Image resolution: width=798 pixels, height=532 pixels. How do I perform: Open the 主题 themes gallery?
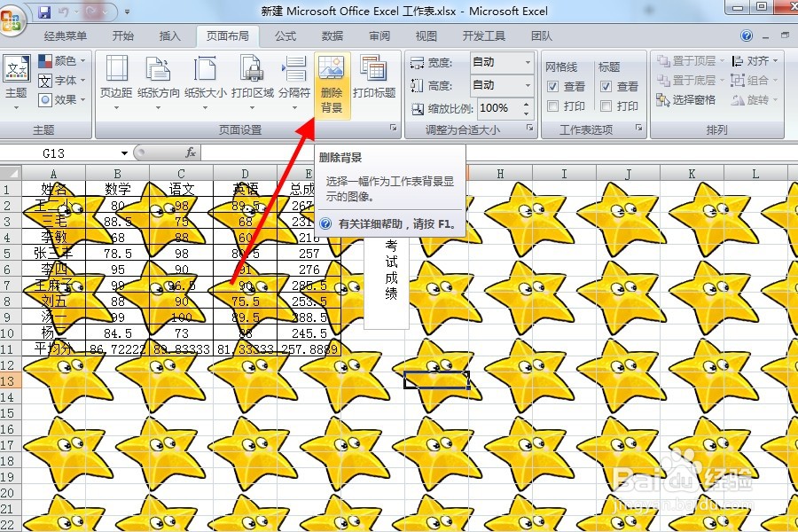point(16,82)
